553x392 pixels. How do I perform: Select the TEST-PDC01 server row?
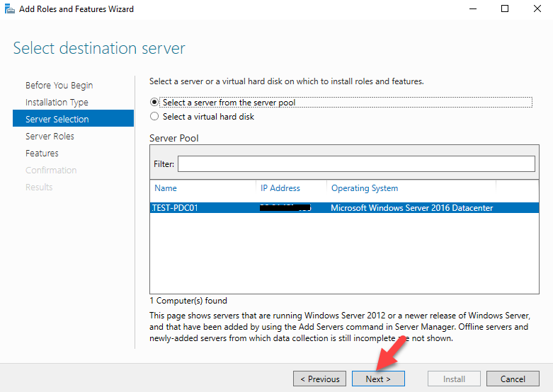pyautogui.click(x=344, y=207)
